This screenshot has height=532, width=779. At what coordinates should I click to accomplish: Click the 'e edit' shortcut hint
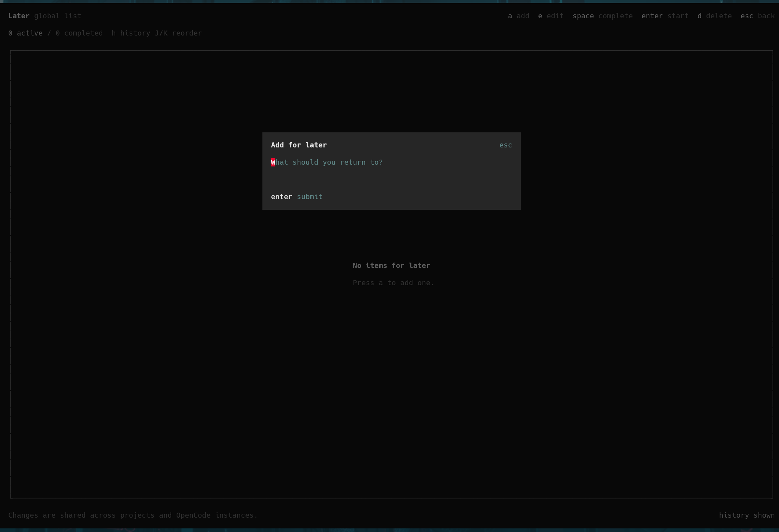551,16
